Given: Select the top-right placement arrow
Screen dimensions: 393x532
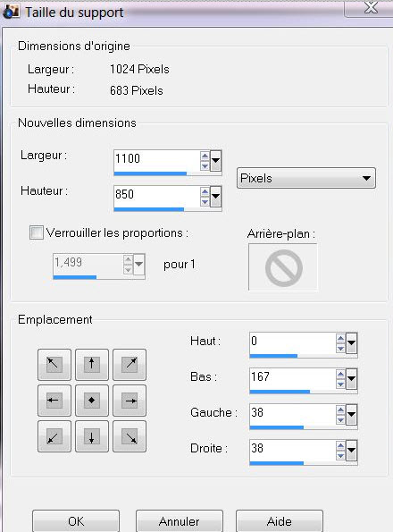Looking at the screenshot, I should pyautogui.click(x=130, y=365).
